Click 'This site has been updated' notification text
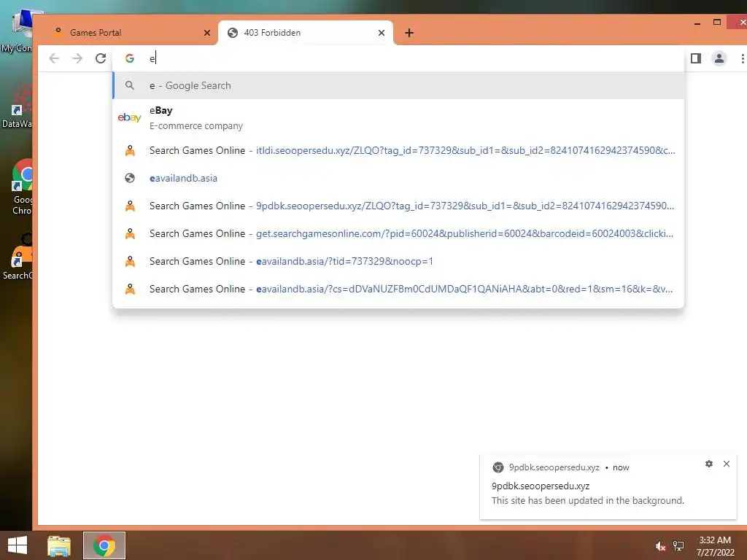The height and width of the screenshot is (560, 747). 587,500
